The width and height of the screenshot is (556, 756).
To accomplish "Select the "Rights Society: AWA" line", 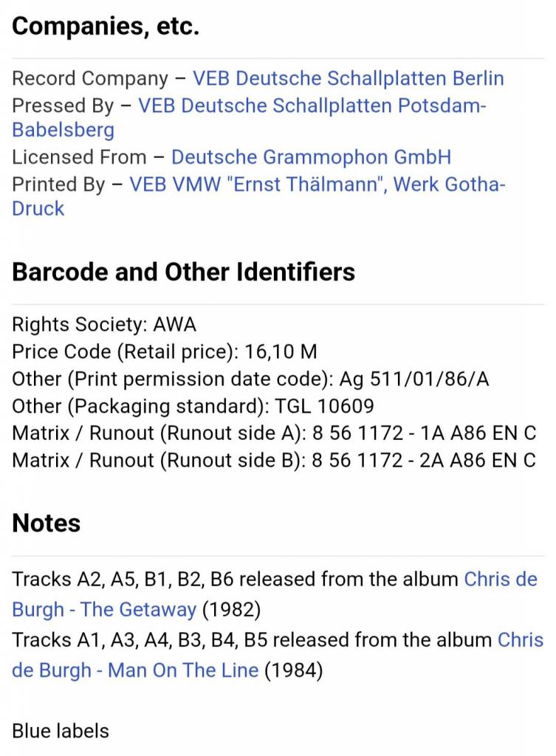I will click(104, 325).
